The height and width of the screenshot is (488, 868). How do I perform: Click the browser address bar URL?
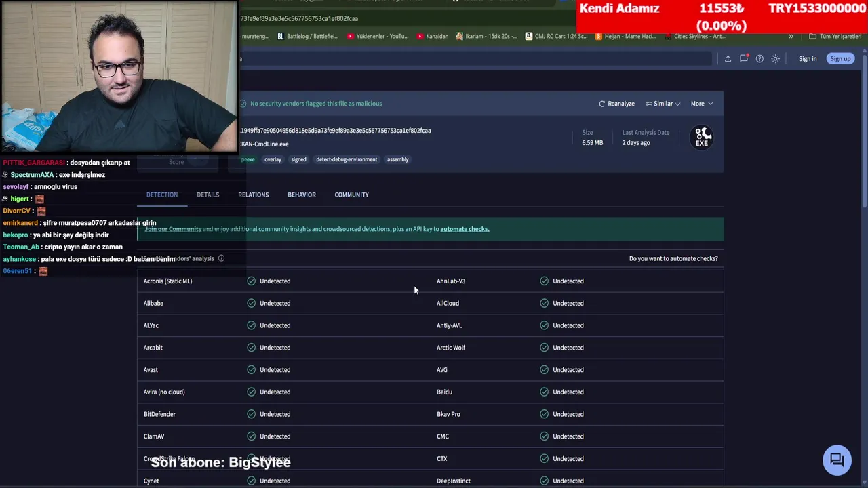[x=299, y=18]
